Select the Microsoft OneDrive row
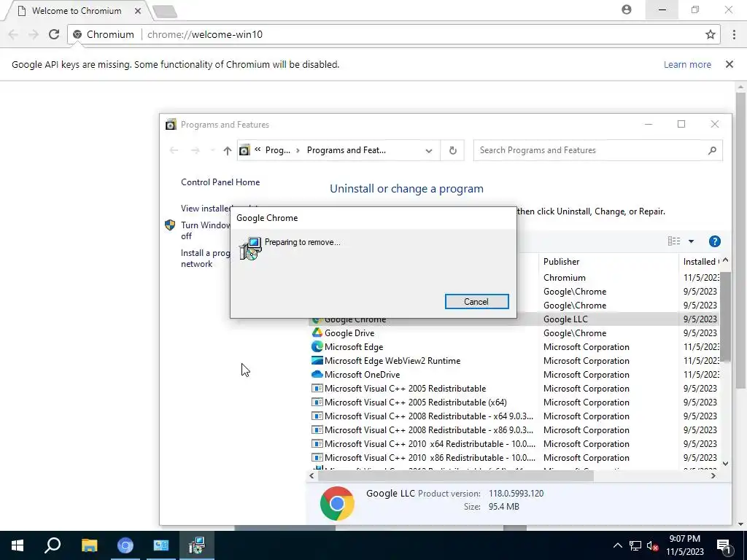 click(514, 374)
